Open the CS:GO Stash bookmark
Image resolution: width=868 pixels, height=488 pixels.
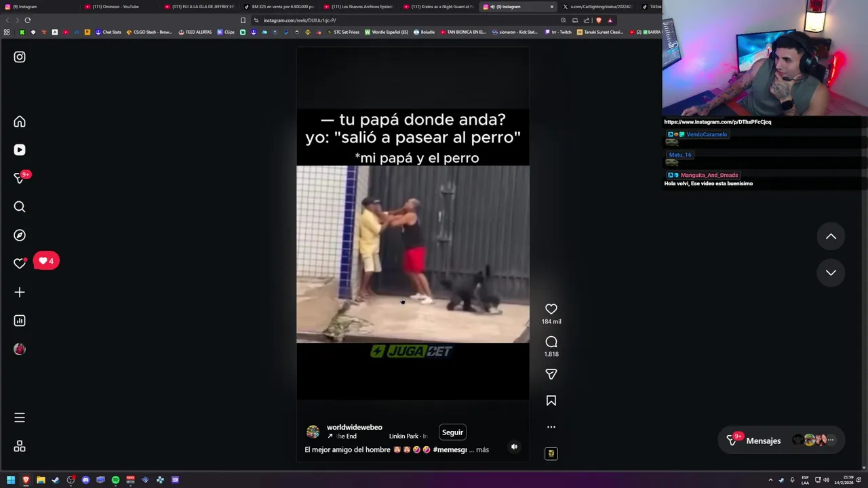149,32
